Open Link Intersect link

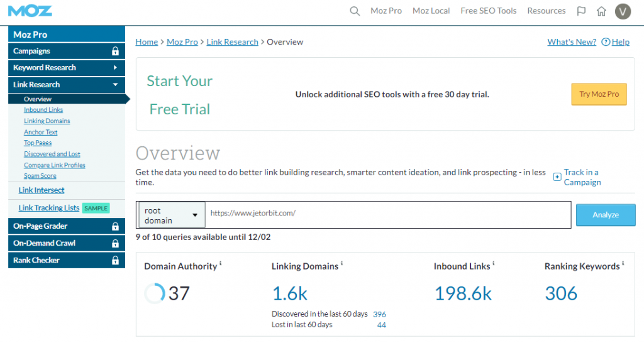42,190
